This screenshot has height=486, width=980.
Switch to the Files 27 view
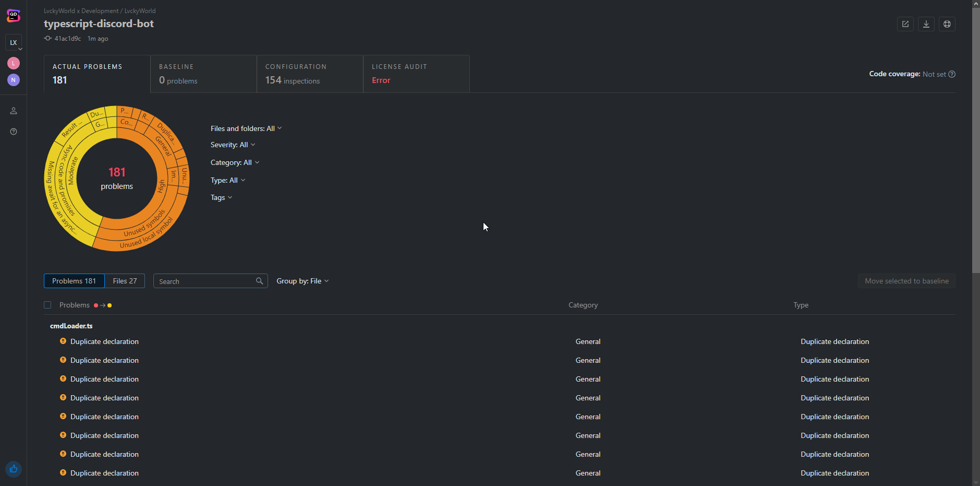click(x=125, y=281)
